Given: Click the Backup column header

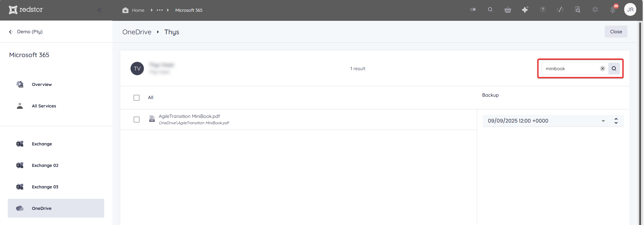Looking at the screenshot, I should coord(490,95).
